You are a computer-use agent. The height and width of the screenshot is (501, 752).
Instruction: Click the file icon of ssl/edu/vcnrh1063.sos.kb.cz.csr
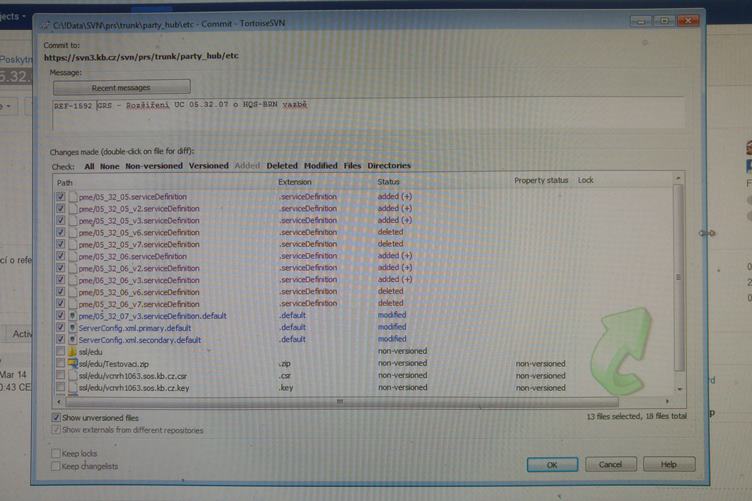point(73,375)
